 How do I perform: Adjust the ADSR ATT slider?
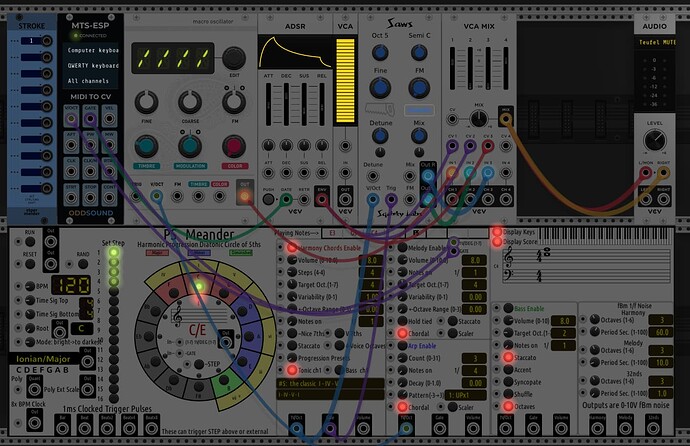click(x=268, y=104)
